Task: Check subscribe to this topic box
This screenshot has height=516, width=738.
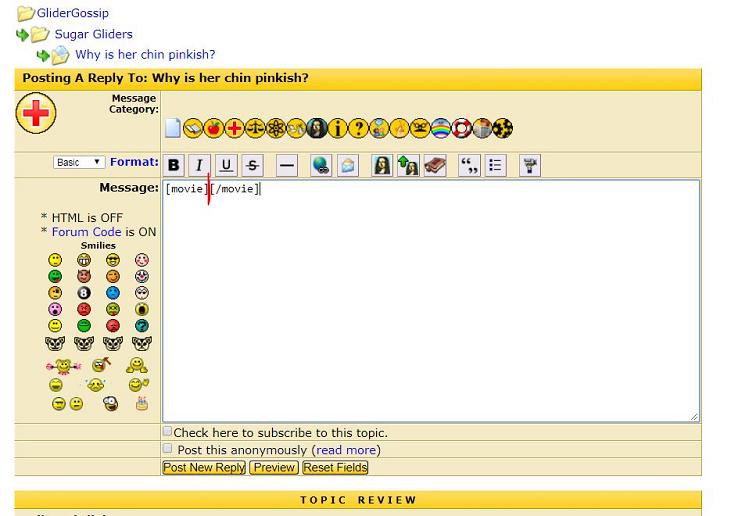Action: [167, 431]
